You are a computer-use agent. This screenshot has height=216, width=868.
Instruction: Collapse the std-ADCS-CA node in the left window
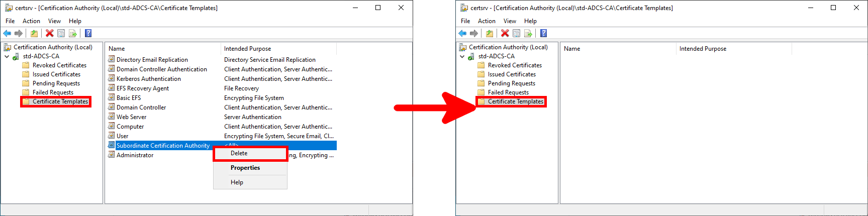(7, 56)
